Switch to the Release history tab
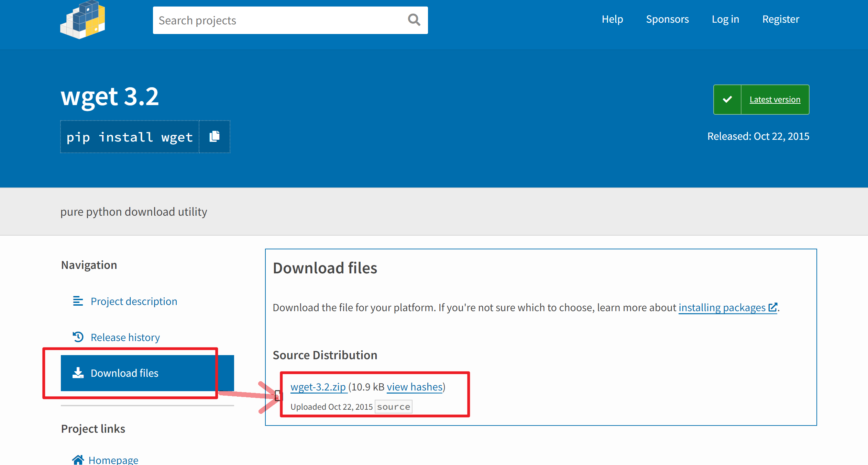 click(x=125, y=337)
